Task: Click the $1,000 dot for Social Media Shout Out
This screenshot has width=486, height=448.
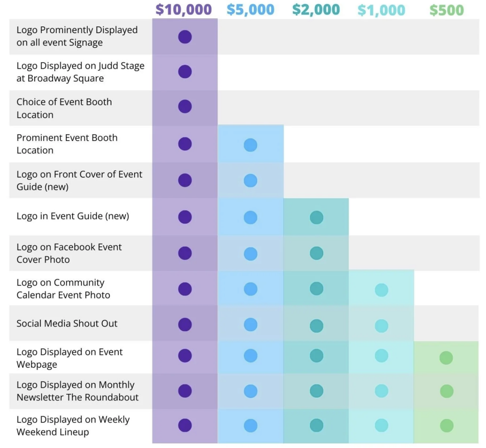Action: coord(382,326)
